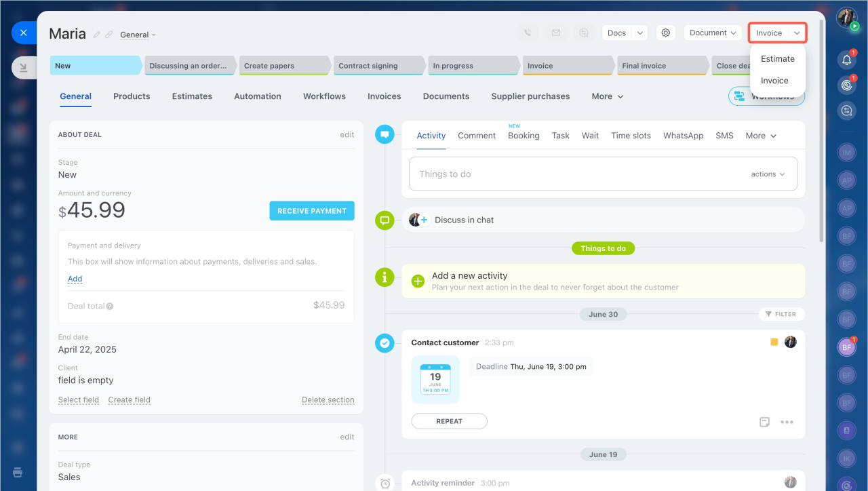This screenshot has width=868, height=491.
Task: Open the Document dropdown
Action: [713, 33]
